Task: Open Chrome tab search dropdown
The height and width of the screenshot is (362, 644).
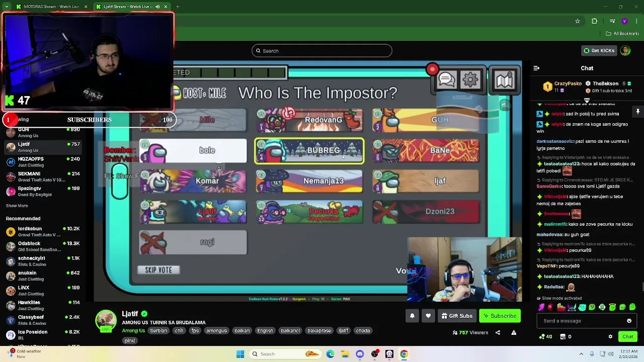Action: pyautogui.click(x=6, y=7)
